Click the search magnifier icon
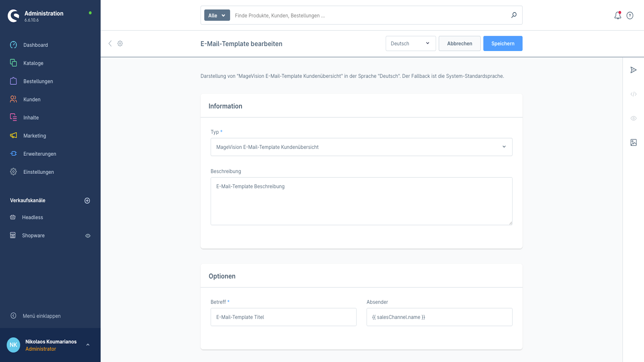Image resolution: width=644 pixels, height=362 pixels. coord(514,15)
